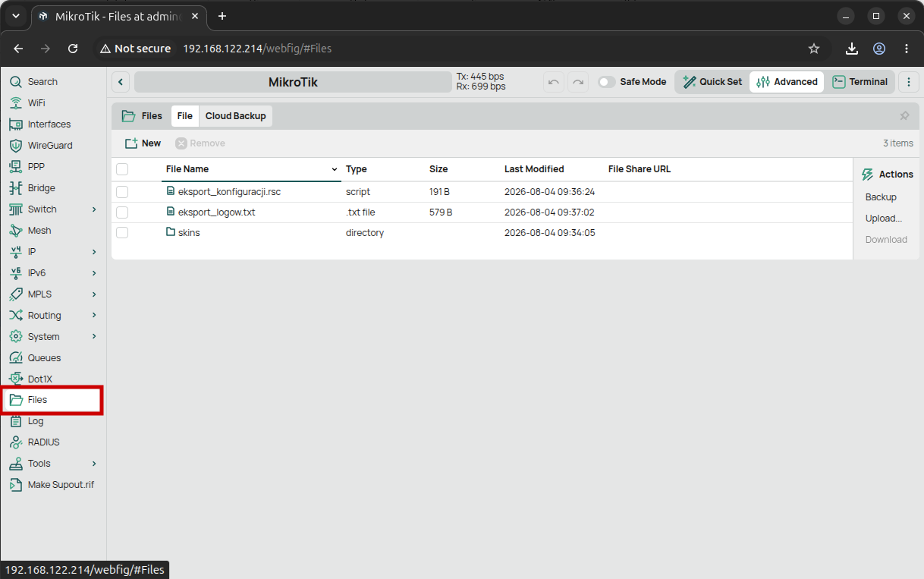
Task: Open the Search item in sidebar
Action: coord(42,82)
